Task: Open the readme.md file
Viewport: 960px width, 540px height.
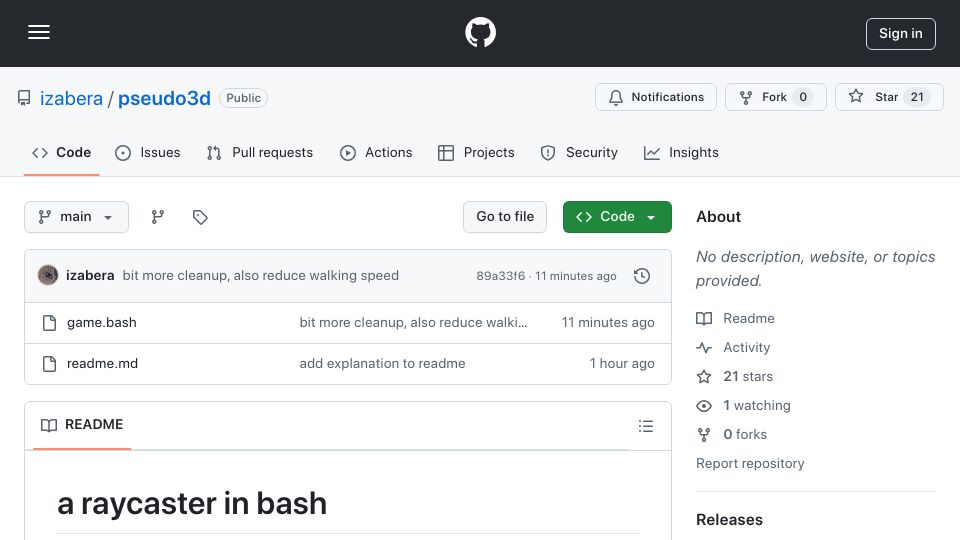Action: pyautogui.click(x=102, y=364)
